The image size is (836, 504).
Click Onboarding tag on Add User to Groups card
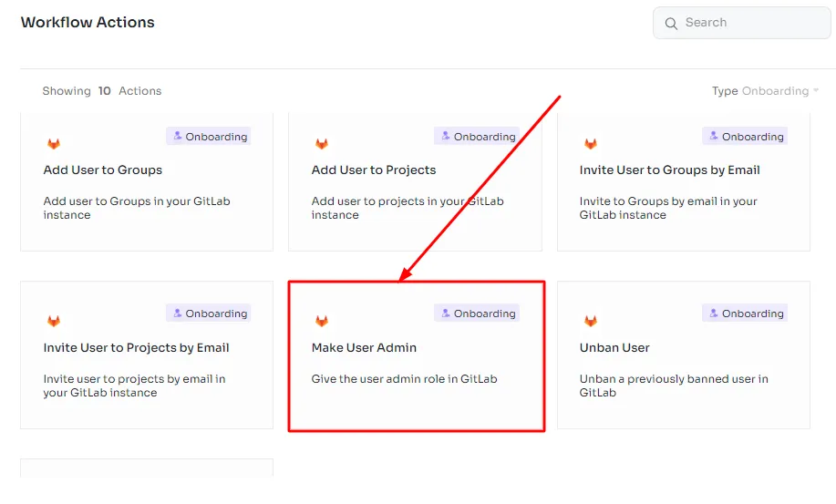point(209,137)
